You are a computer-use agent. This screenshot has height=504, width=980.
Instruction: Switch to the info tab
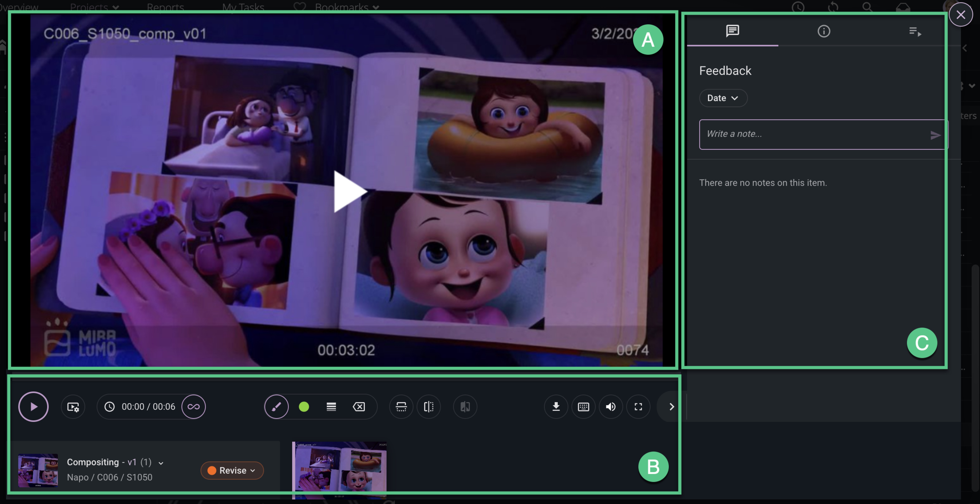[824, 31]
